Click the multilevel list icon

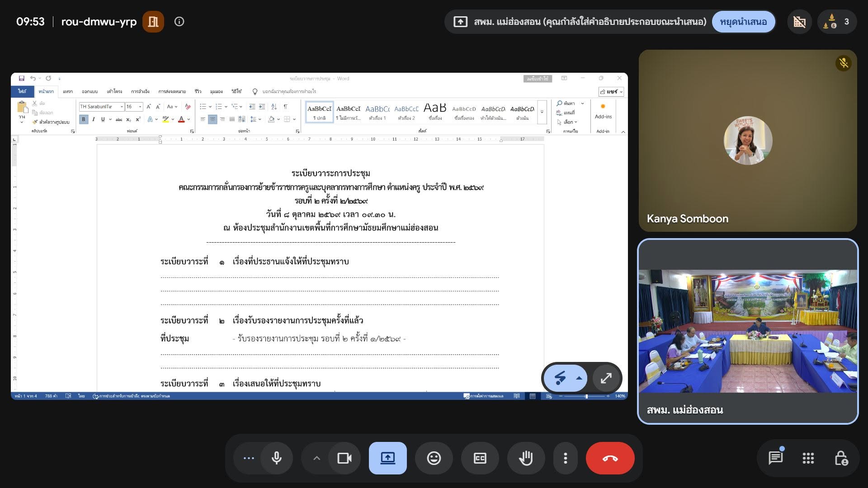coord(235,107)
